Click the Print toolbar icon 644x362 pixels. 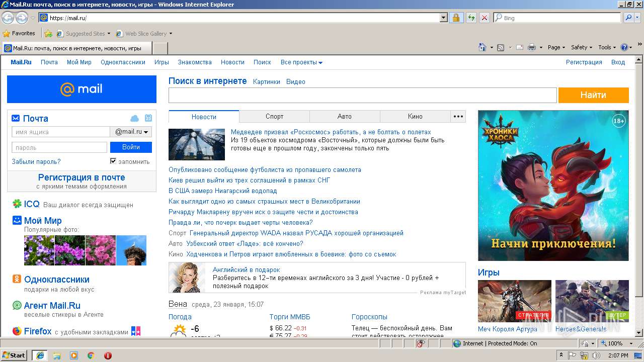click(x=532, y=47)
